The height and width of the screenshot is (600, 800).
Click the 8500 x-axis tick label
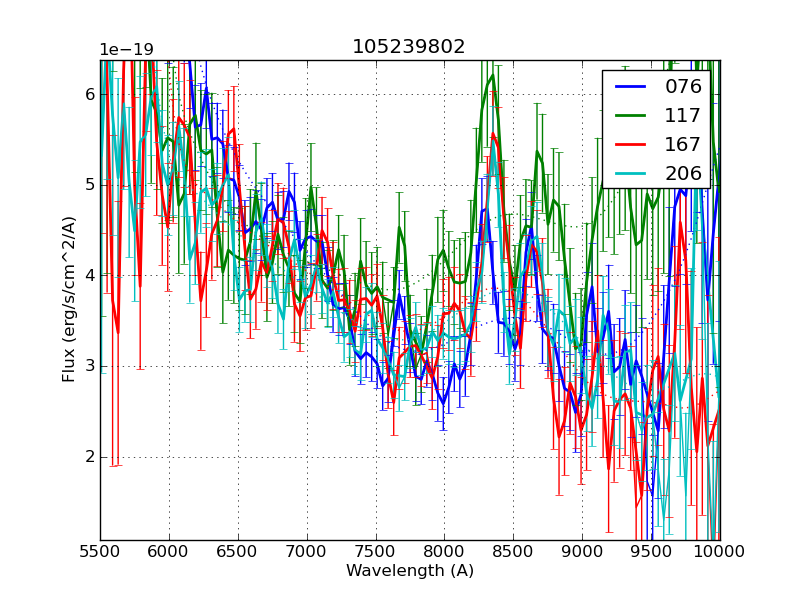pos(513,551)
